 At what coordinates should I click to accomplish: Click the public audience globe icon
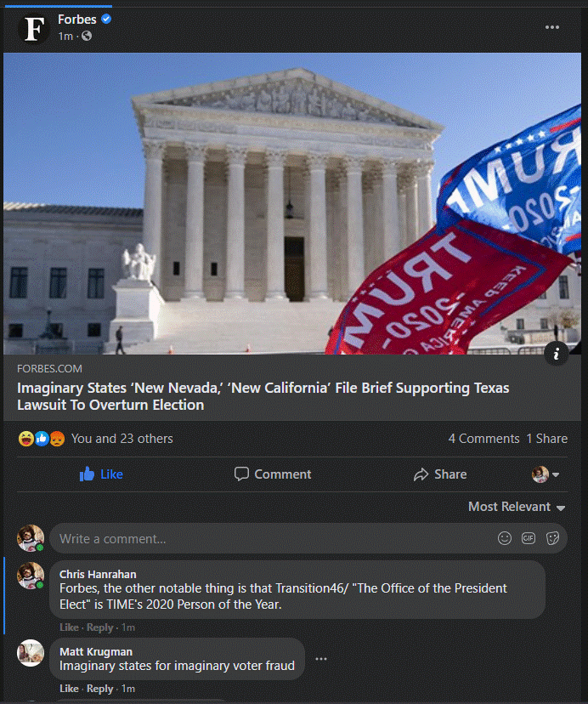coord(87,36)
